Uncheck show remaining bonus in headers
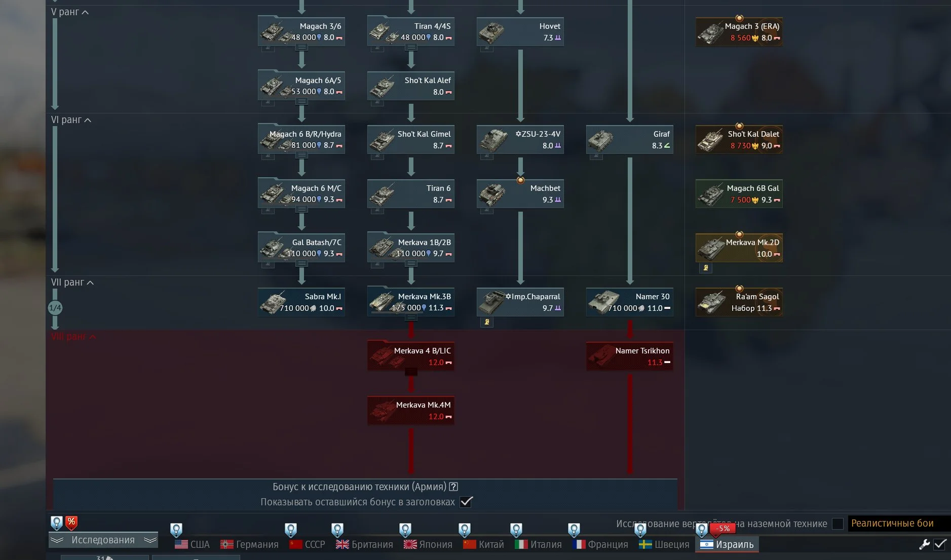This screenshot has width=951, height=560. point(466,502)
